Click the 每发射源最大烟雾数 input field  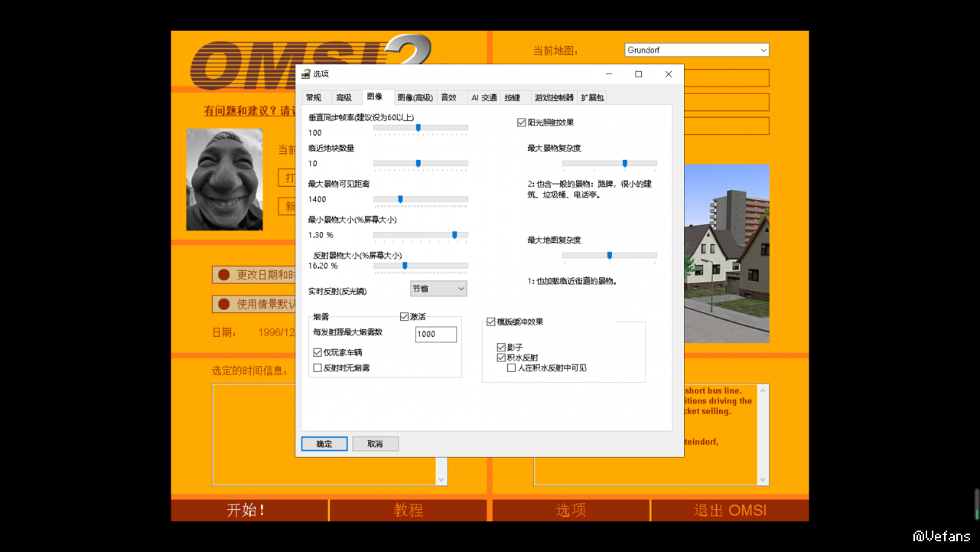click(x=436, y=335)
